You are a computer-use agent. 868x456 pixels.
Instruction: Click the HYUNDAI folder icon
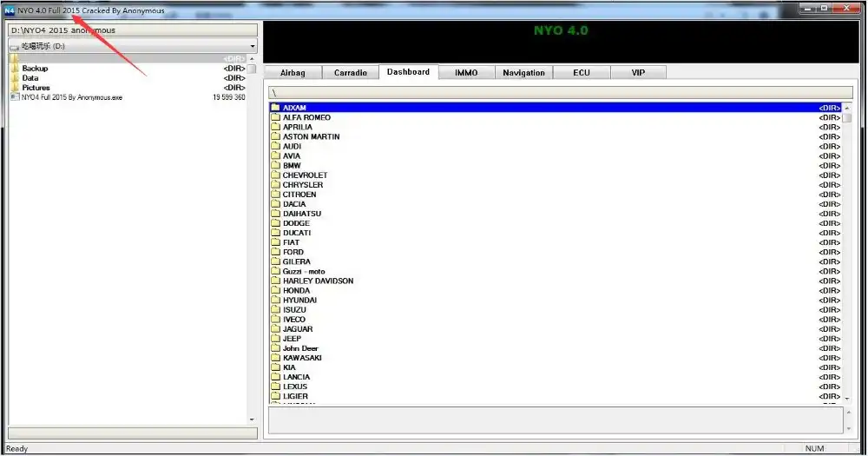click(276, 300)
